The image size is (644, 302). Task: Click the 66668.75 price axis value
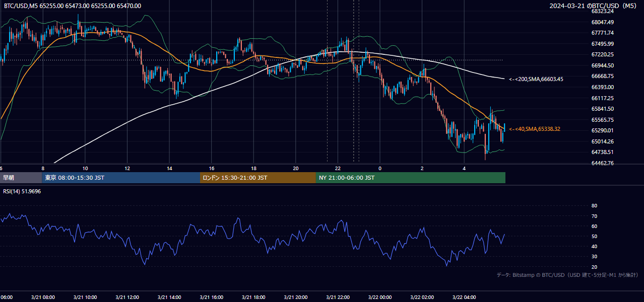603,76
